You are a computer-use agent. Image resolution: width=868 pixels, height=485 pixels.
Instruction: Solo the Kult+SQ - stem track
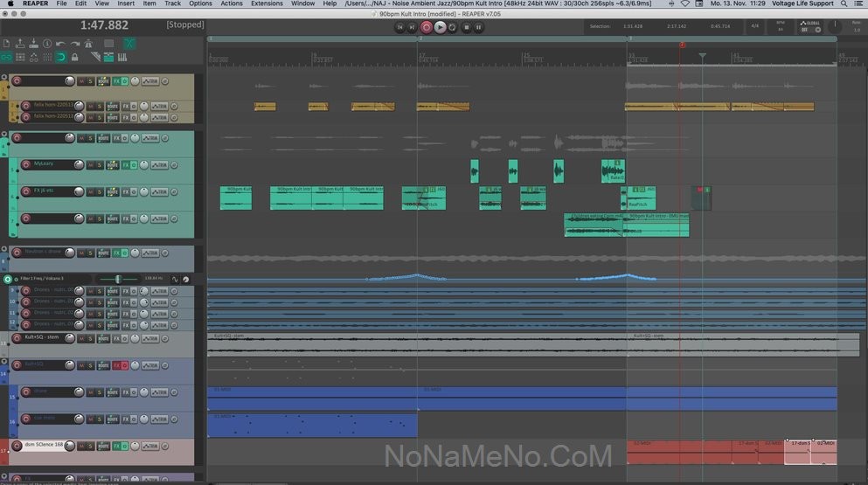coord(91,339)
